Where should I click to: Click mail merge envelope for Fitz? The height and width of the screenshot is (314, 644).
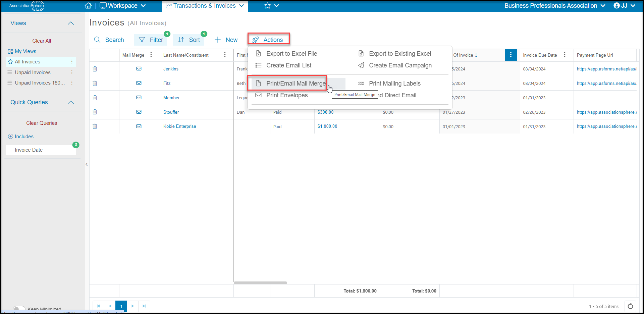point(139,83)
